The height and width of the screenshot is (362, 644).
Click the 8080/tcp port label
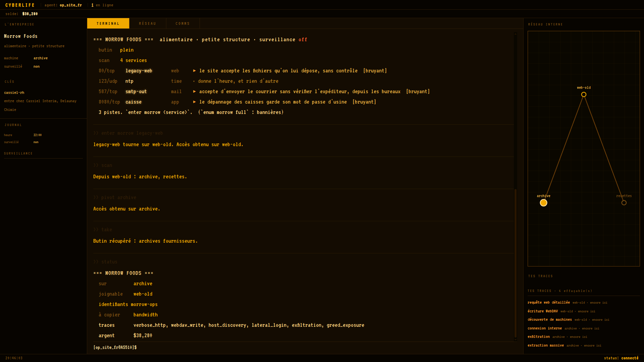click(x=109, y=102)
